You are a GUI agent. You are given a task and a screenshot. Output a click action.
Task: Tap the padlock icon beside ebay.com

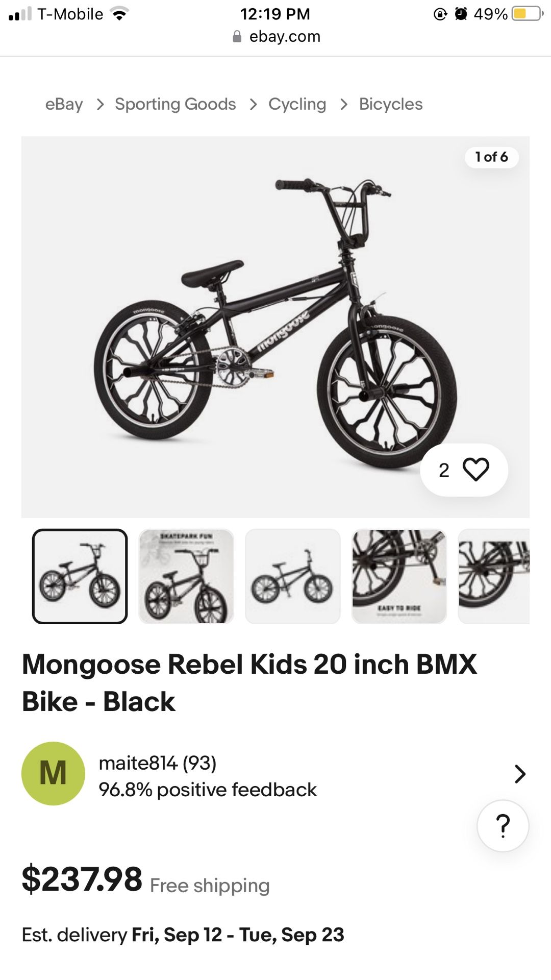[x=237, y=37]
